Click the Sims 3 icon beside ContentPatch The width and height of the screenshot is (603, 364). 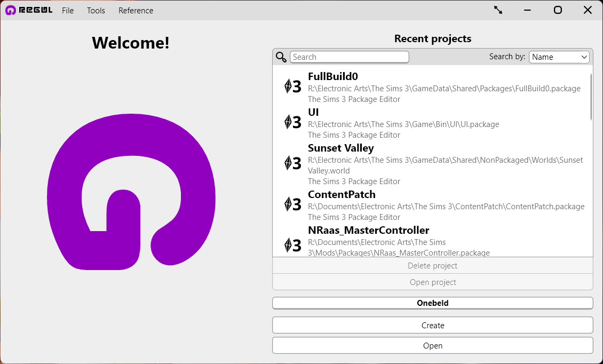click(292, 204)
